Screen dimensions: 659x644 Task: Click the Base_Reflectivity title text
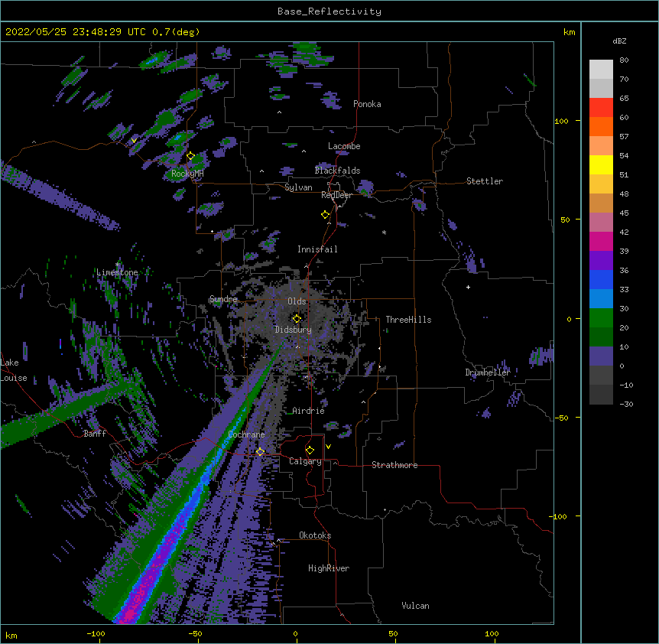coord(329,11)
